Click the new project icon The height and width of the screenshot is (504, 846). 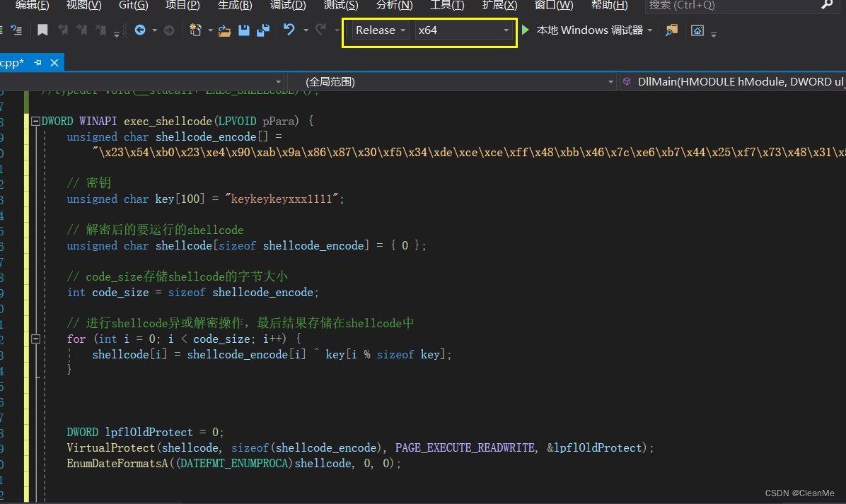[195, 30]
